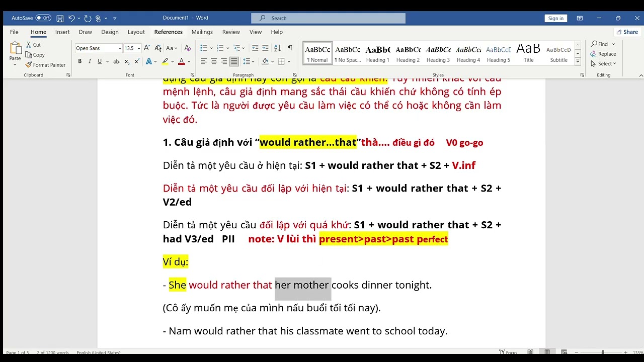Switch to the Review tab
Viewport: 644px width, 362px height.
pyautogui.click(x=231, y=32)
